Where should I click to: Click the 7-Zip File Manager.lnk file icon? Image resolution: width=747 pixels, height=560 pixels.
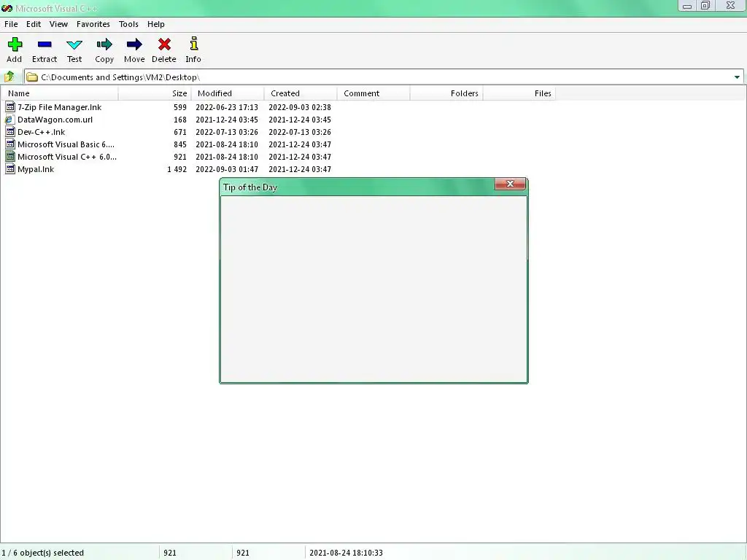10,107
